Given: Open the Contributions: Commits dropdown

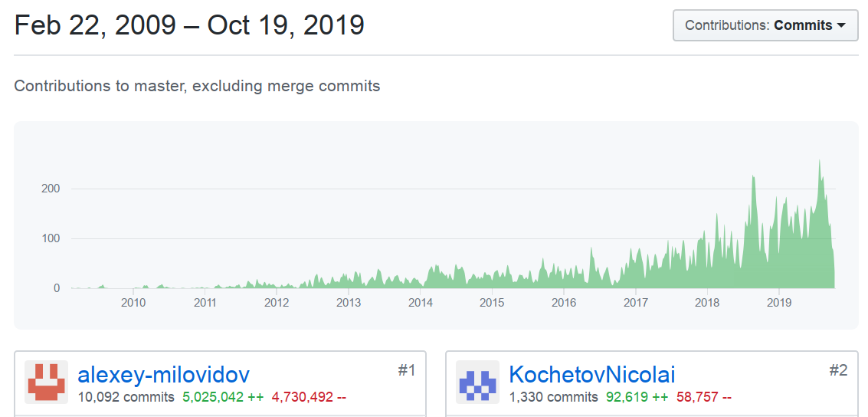Looking at the screenshot, I should click(x=765, y=25).
